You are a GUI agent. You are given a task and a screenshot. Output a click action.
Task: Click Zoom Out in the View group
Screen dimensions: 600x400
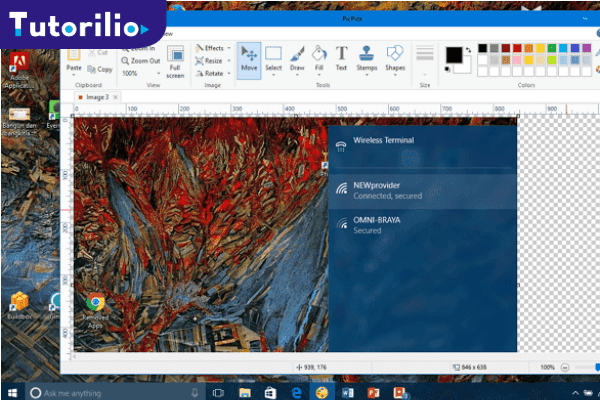pyautogui.click(x=141, y=61)
